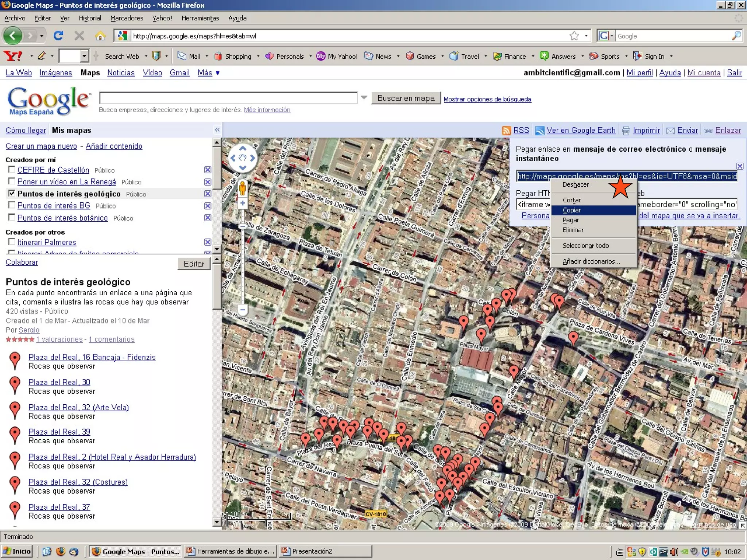Switch to Presentación2 in the taskbar
747x560 pixels.
tap(326, 551)
